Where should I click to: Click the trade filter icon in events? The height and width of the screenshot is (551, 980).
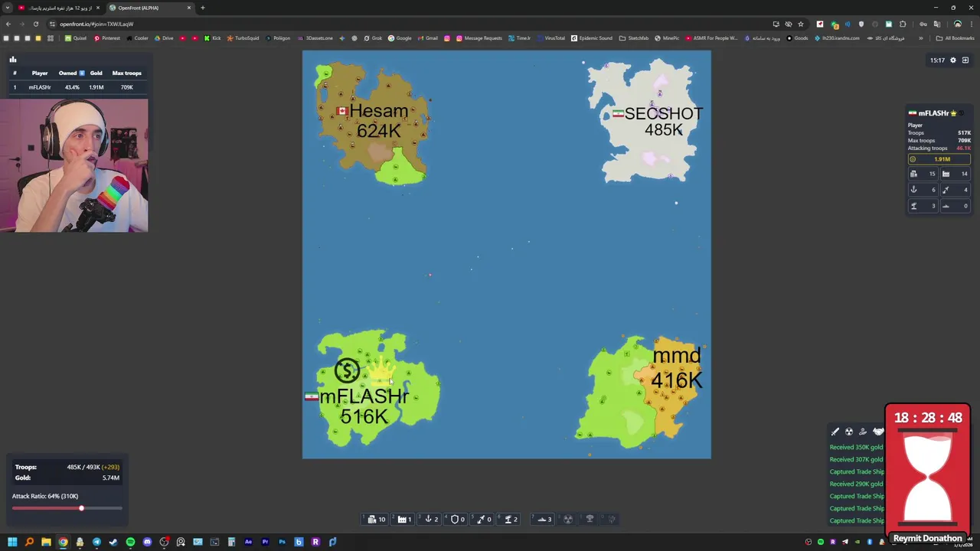click(x=863, y=432)
